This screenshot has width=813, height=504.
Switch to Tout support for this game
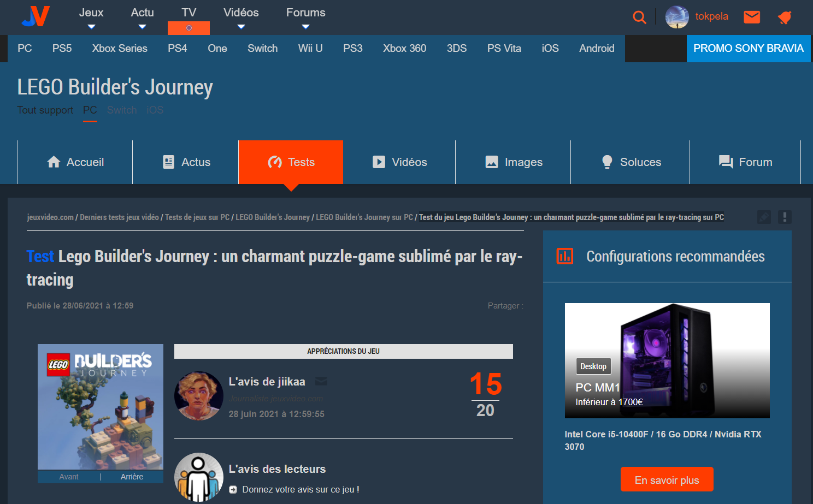click(x=45, y=110)
